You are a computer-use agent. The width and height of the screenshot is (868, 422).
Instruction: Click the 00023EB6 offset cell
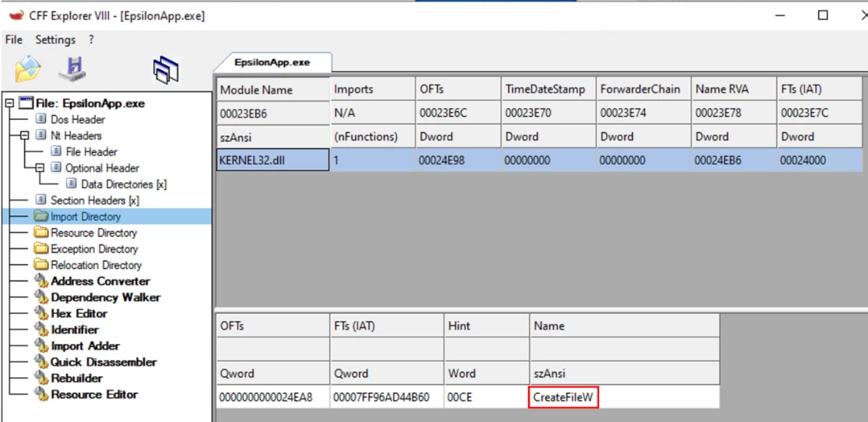(272, 113)
